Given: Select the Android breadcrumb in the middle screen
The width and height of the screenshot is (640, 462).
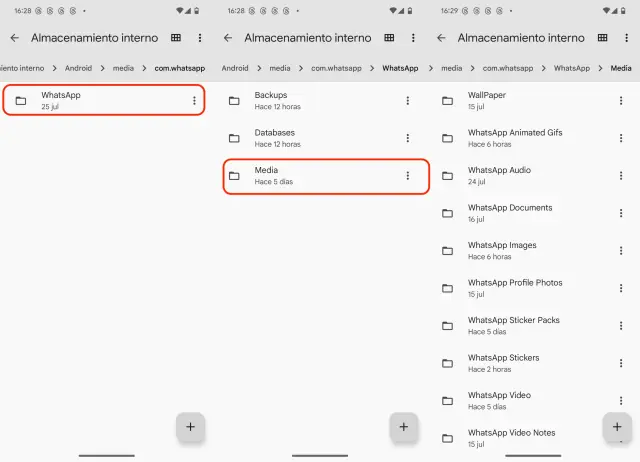Looking at the screenshot, I should click(x=235, y=69).
